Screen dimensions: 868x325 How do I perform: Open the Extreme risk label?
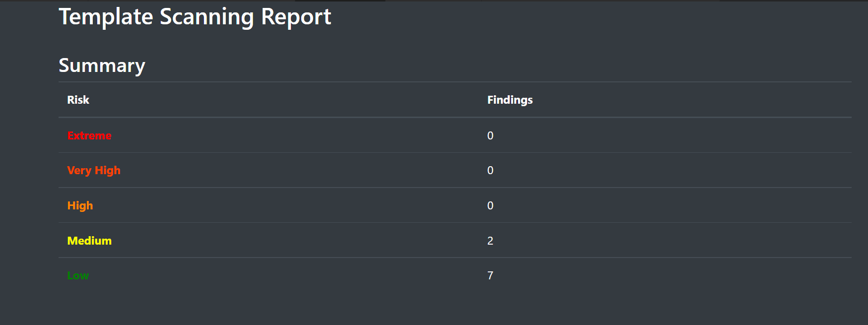click(x=89, y=135)
